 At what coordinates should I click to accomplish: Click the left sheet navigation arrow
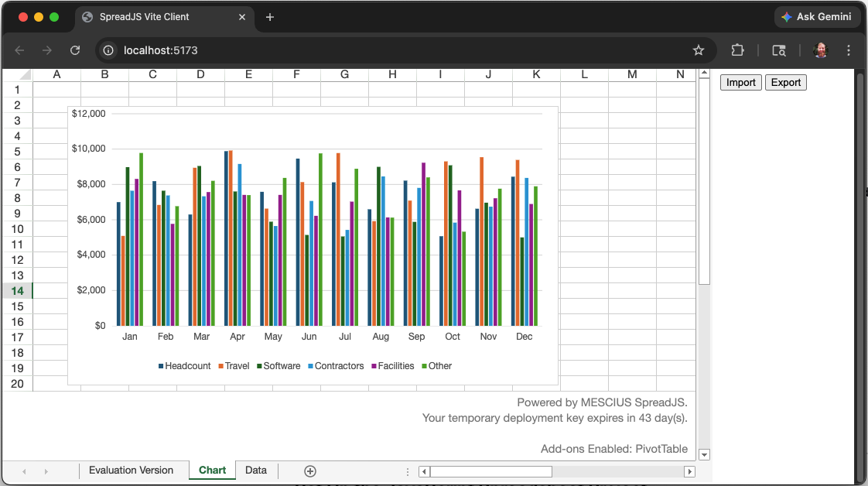click(x=23, y=471)
